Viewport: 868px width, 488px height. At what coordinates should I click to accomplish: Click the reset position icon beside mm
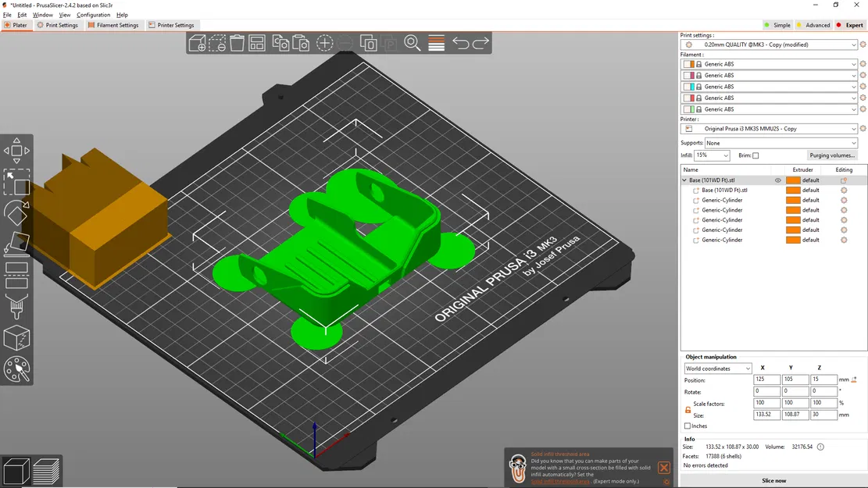pyautogui.click(x=854, y=379)
